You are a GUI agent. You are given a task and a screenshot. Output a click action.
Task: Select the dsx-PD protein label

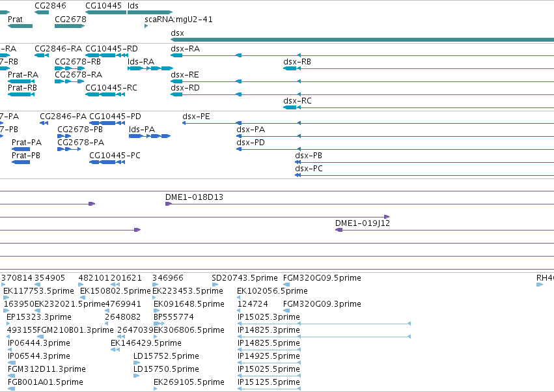[x=251, y=143]
